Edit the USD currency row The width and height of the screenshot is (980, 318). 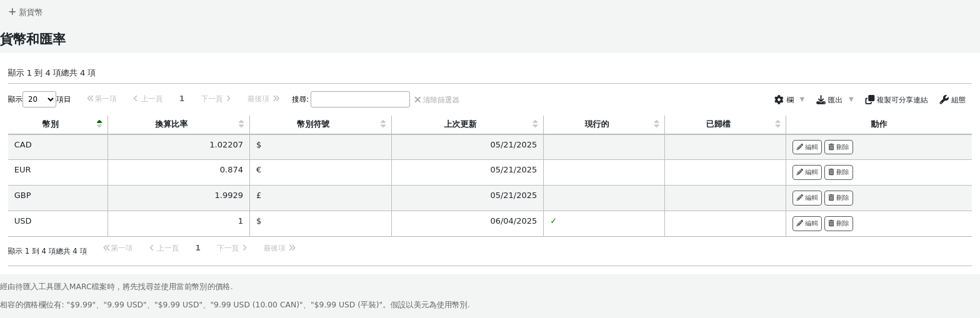coord(807,223)
